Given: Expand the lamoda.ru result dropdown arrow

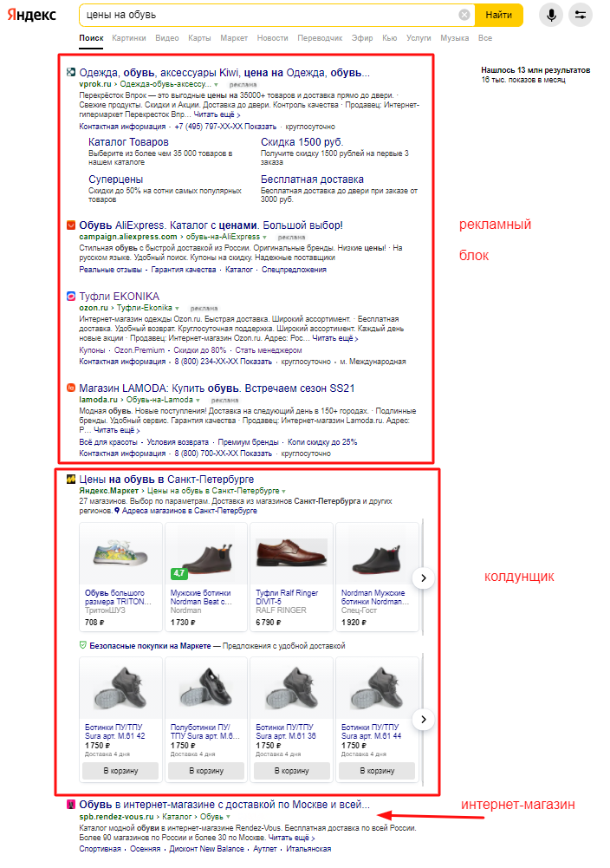Looking at the screenshot, I should pos(198,401).
